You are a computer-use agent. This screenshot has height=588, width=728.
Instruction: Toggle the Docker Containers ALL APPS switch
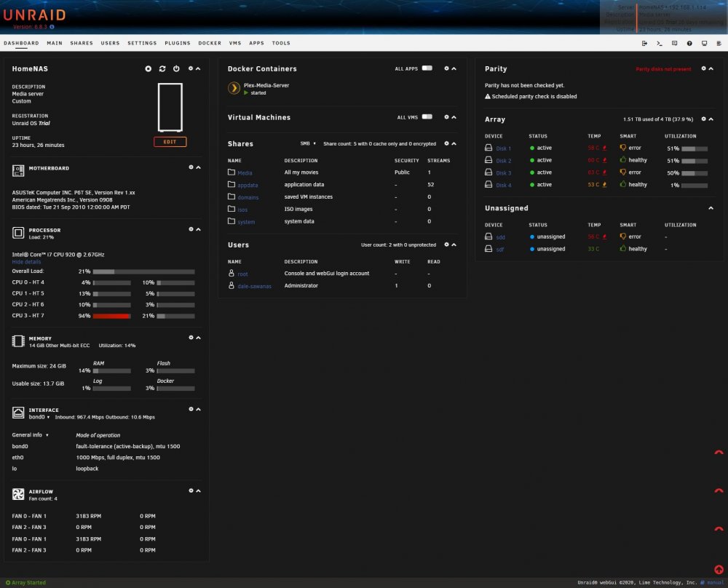pos(427,68)
